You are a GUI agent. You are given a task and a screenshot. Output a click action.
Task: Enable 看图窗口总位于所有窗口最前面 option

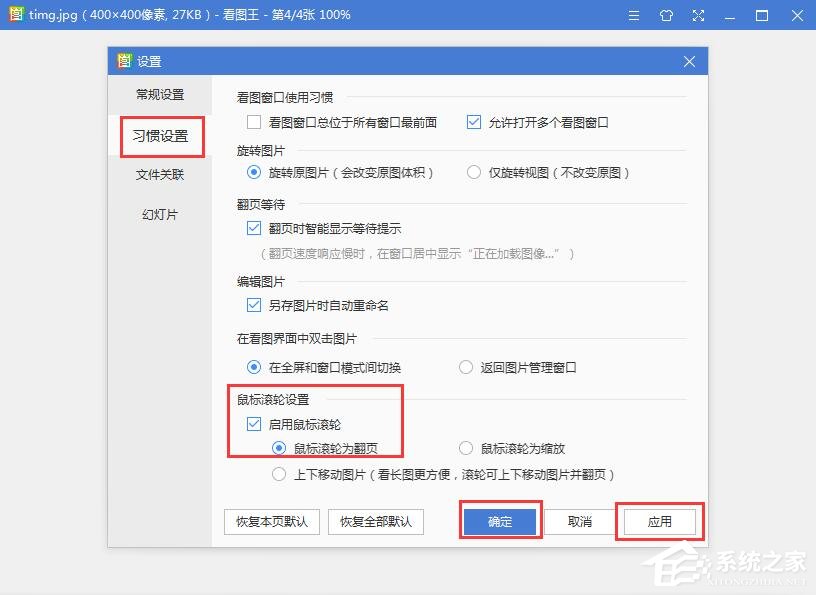pos(253,122)
